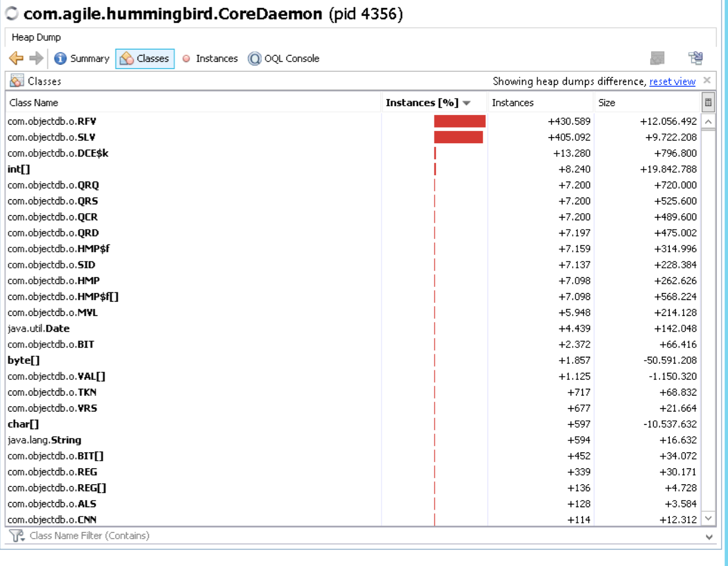This screenshot has height=566, width=728.
Task: Select the char[] class row
Action: tap(353, 424)
